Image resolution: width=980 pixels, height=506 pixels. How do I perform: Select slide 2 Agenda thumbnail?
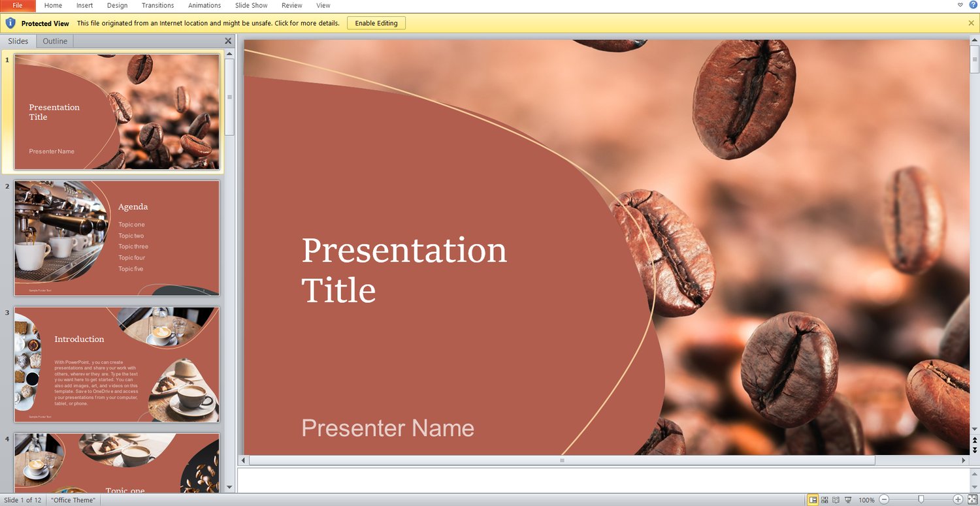[x=117, y=238]
